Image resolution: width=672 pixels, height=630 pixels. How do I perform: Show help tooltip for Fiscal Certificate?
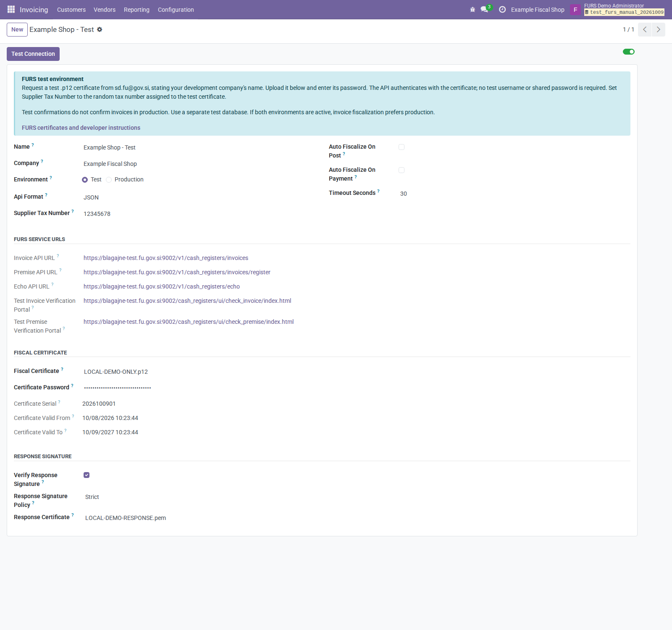(x=62, y=369)
